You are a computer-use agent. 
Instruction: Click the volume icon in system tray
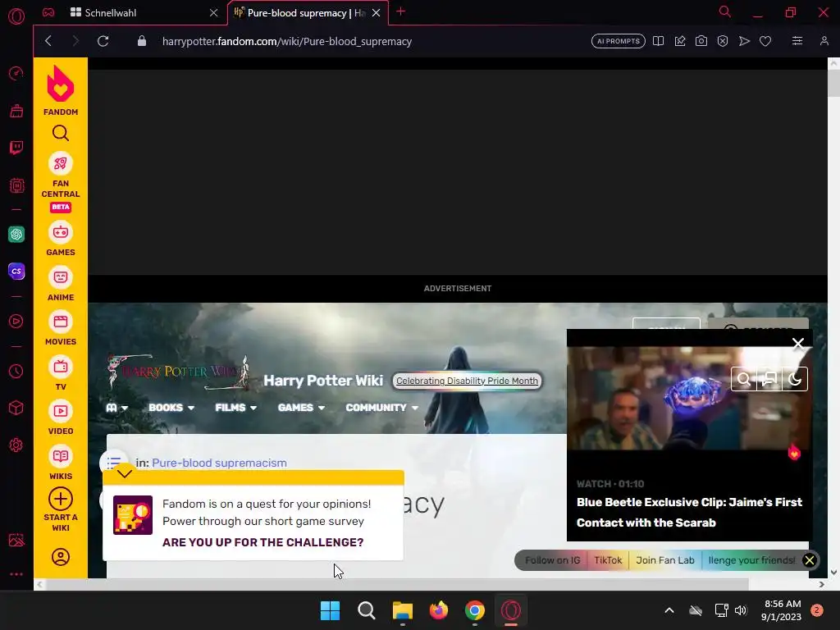pos(741,610)
